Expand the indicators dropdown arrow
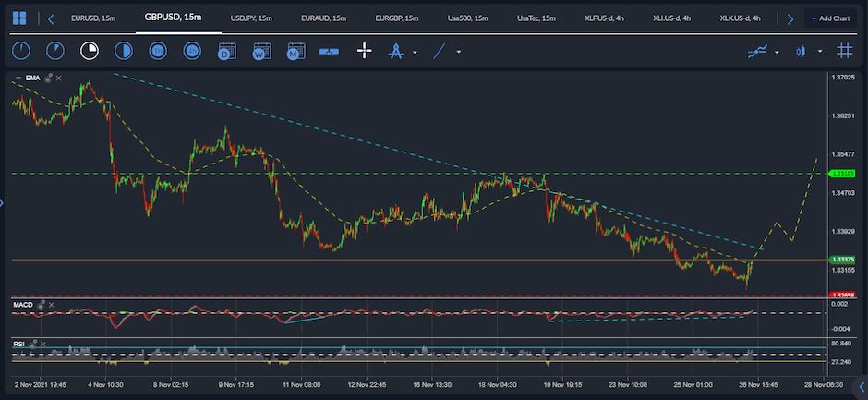This screenshot has width=868, height=400. point(777,53)
